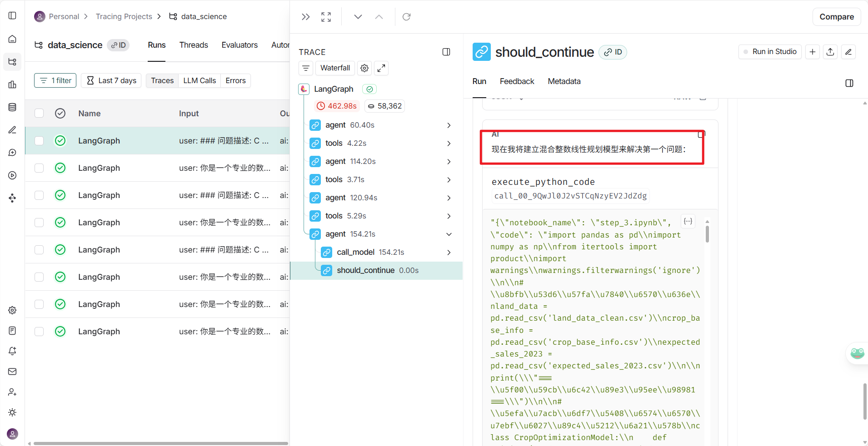Toggle the trace tree side panel icon

click(446, 52)
